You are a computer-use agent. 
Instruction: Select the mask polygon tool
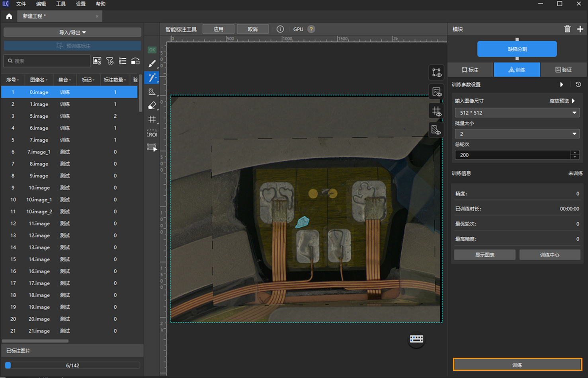152,92
